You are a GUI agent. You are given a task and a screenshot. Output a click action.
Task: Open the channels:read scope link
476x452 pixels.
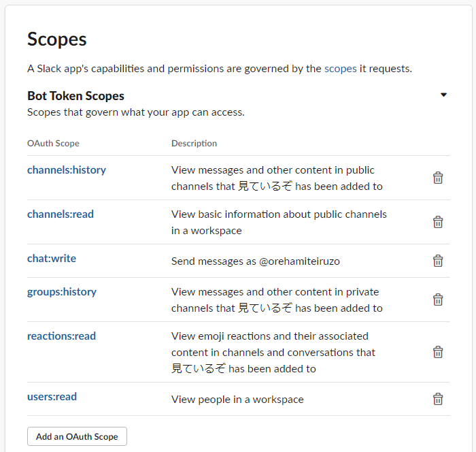tap(61, 214)
